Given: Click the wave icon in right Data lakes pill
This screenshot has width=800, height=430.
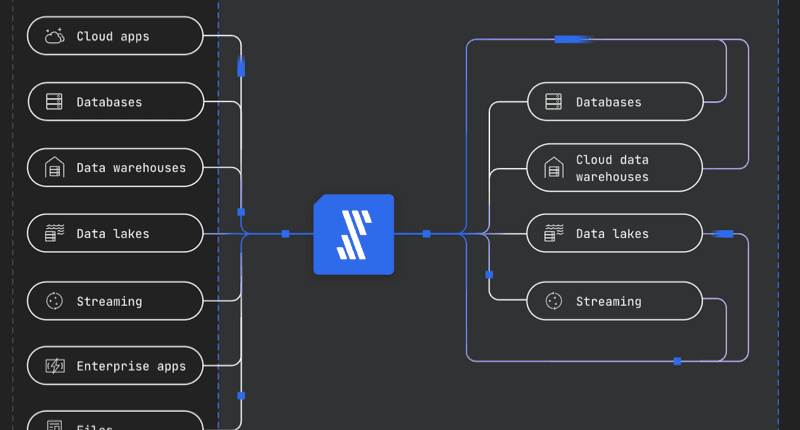Looking at the screenshot, I should tap(553, 234).
